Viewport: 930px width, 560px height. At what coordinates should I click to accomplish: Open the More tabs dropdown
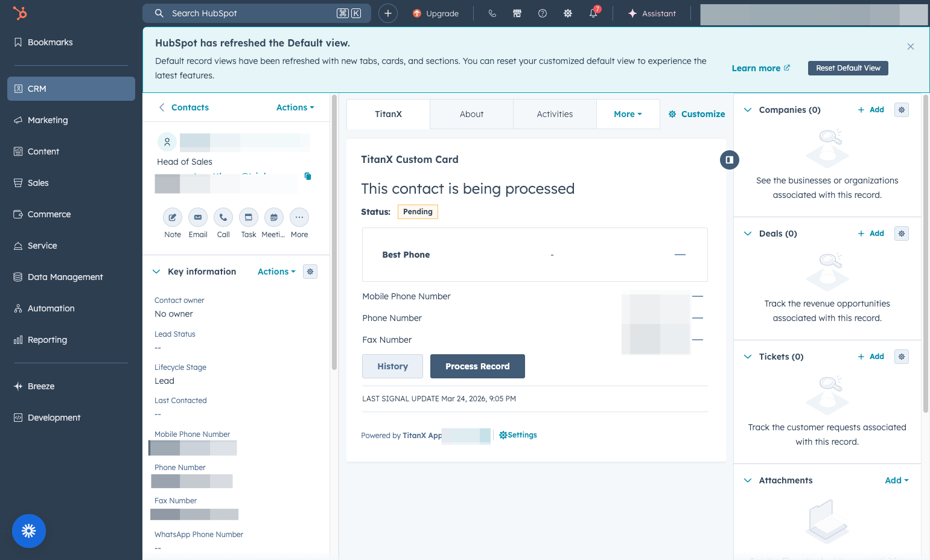tap(628, 114)
